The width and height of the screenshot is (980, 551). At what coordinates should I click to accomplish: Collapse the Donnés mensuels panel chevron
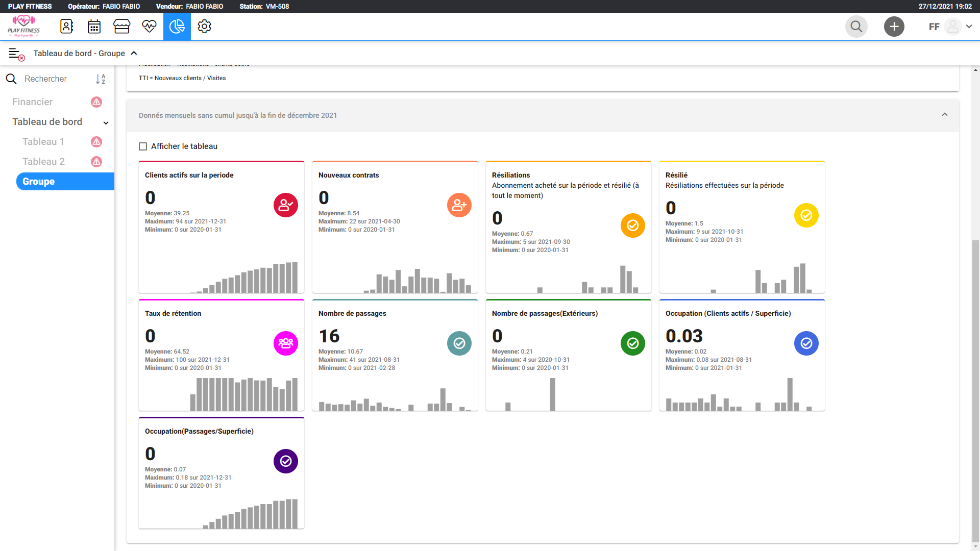(x=944, y=115)
